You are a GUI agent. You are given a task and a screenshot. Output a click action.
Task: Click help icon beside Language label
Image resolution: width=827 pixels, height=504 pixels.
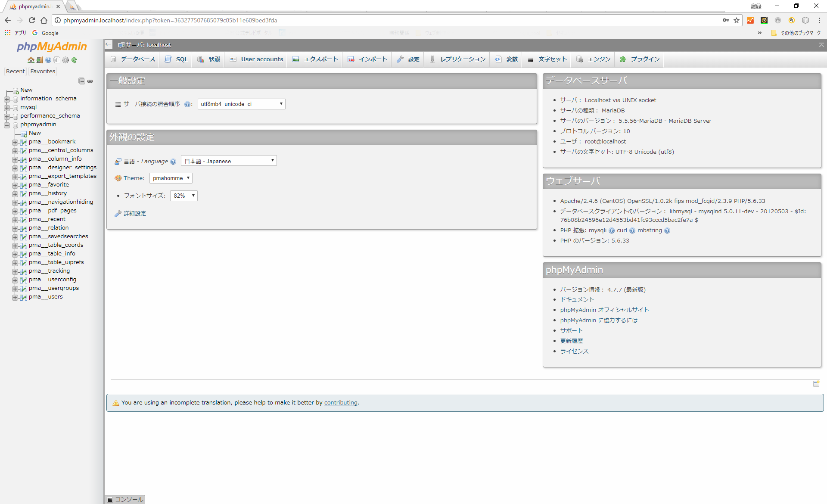click(173, 162)
